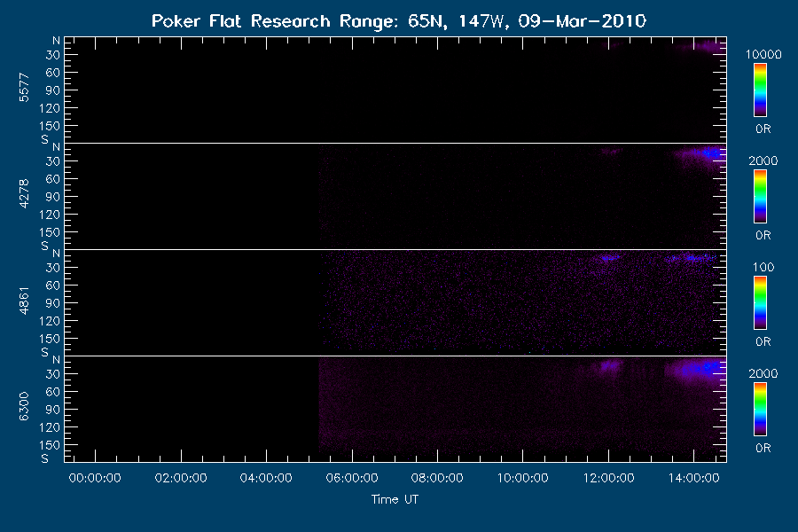The height and width of the screenshot is (532, 798).
Task: Click the 4861 panel color scale bar
Action: click(761, 303)
